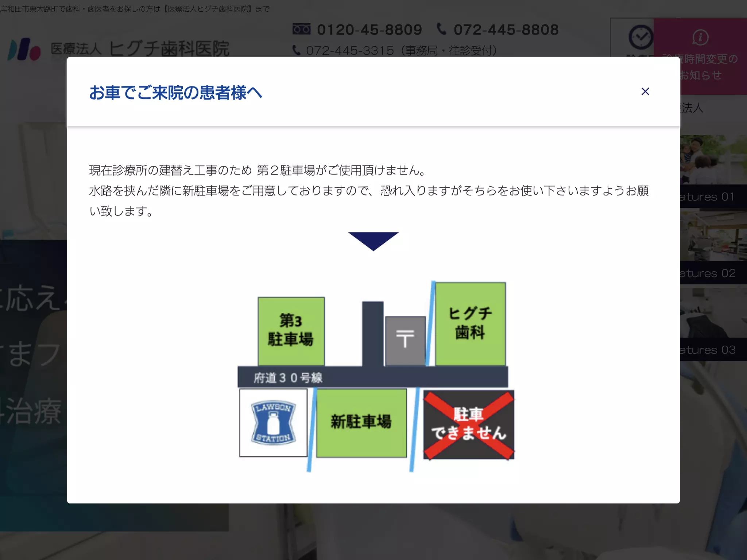This screenshot has width=747, height=560.
Task: Click the popup heading お車でご来院の患者様へ
Action: pos(175,93)
